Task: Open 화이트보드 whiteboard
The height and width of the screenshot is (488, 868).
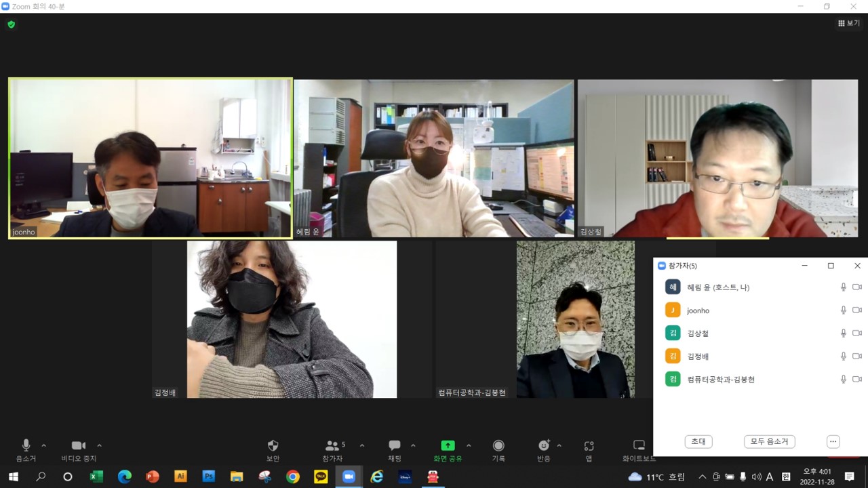Action: coord(639,450)
